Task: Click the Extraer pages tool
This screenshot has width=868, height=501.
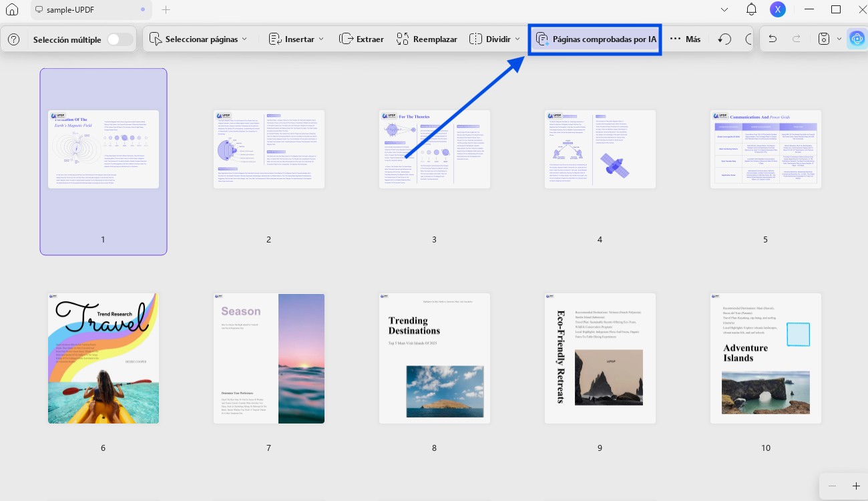Action: click(361, 39)
